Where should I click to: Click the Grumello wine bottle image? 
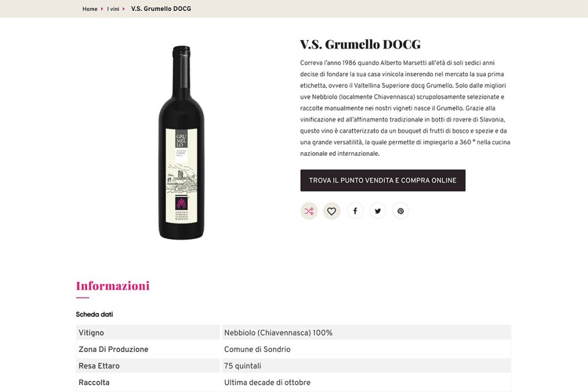[181, 143]
